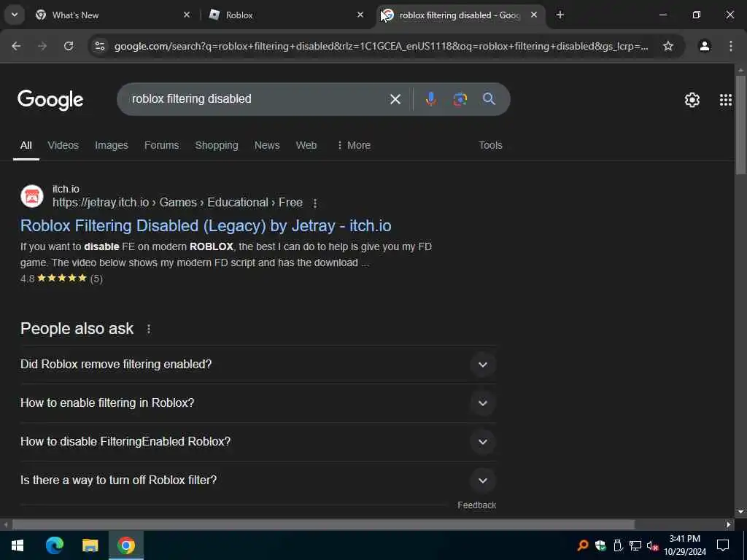View site information icon in address bar
Image resolution: width=747 pixels, height=560 pixels.
tap(100, 46)
